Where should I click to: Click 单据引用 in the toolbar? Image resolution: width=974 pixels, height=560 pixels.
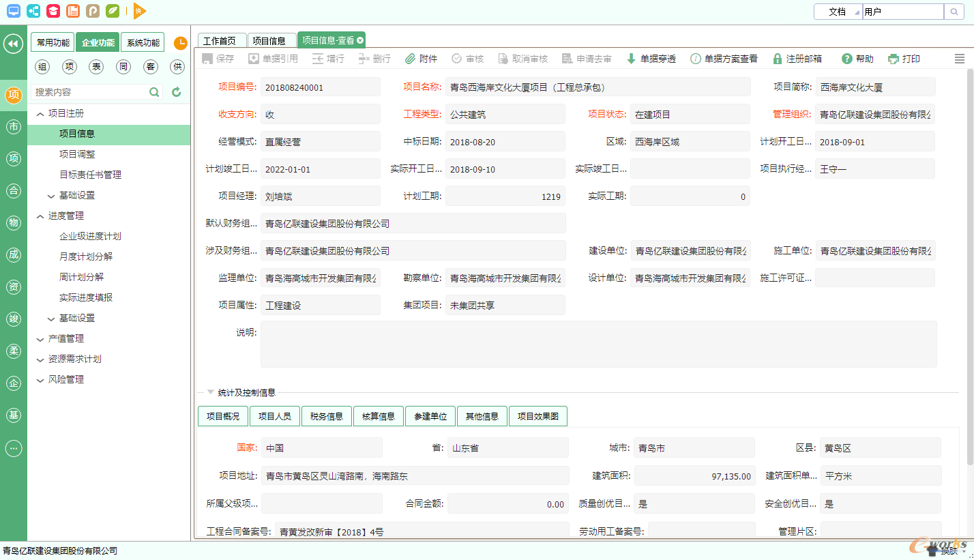coord(273,59)
